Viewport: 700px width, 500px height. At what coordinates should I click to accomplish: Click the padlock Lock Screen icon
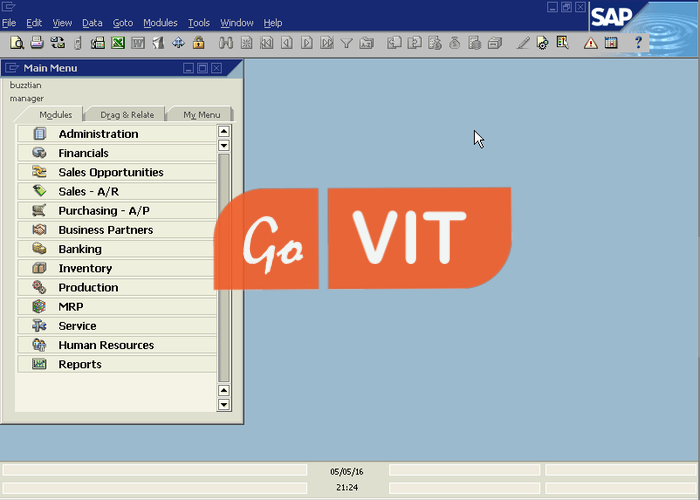198,43
